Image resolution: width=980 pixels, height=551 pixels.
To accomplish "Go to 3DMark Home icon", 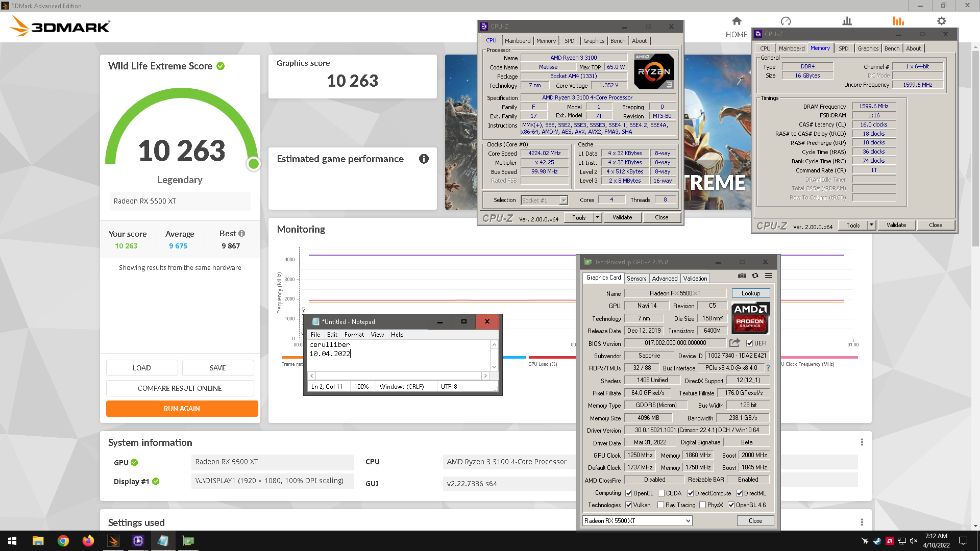I will (736, 21).
